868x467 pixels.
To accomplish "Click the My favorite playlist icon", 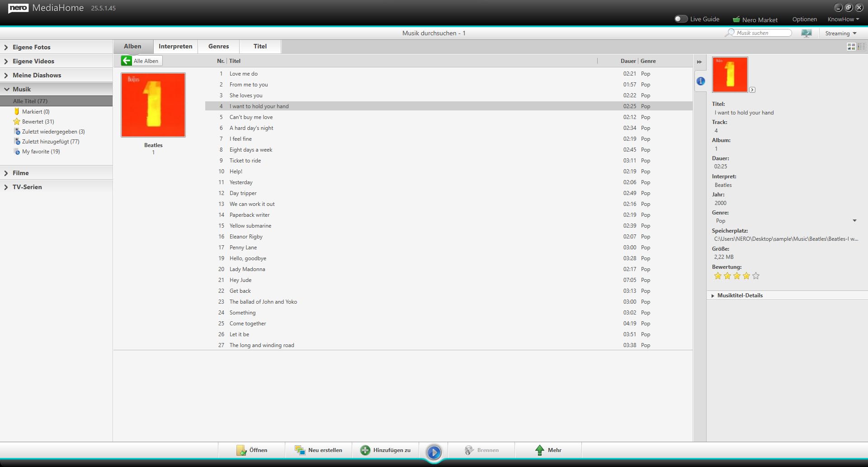I will point(17,152).
